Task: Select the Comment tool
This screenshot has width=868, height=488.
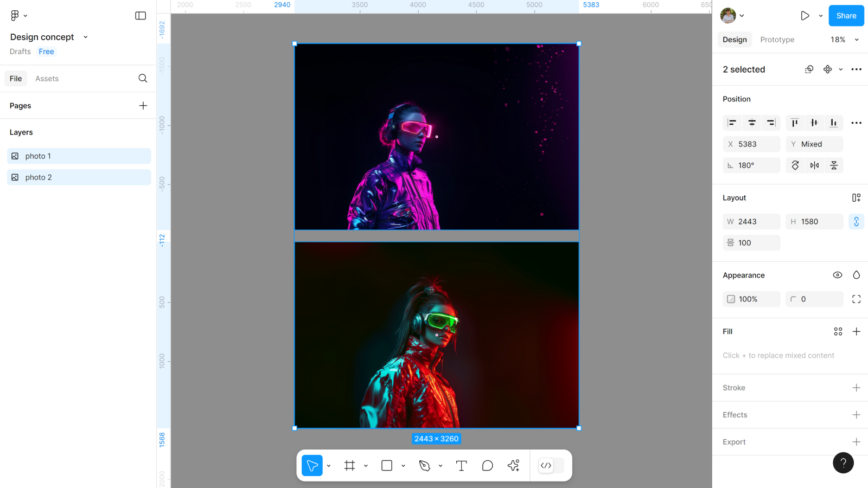Action: pyautogui.click(x=487, y=466)
